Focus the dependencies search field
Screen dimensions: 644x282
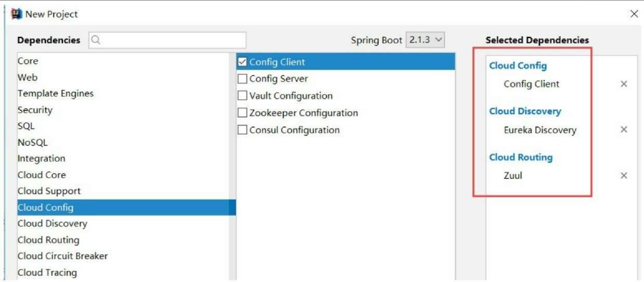[167, 40]
